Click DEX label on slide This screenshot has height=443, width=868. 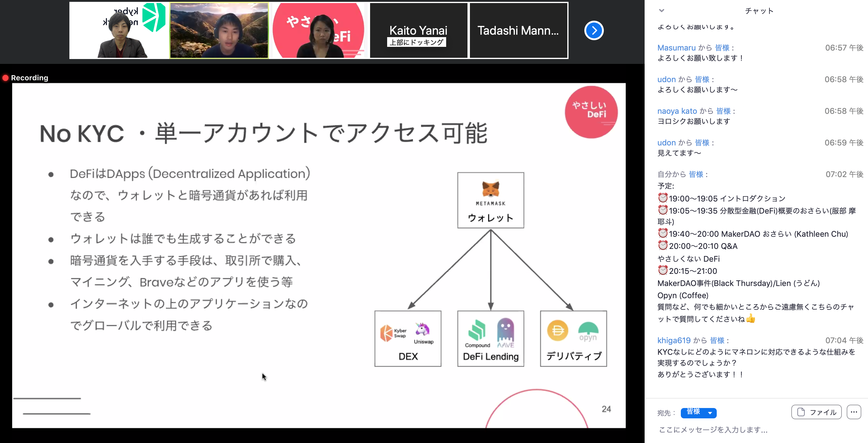click(x=408, y=356)
